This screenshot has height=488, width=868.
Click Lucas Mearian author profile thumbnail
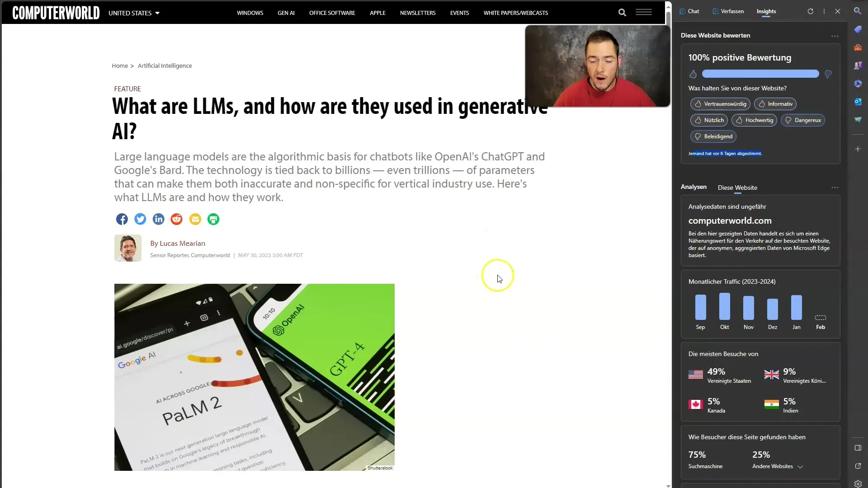click(127, 249)
